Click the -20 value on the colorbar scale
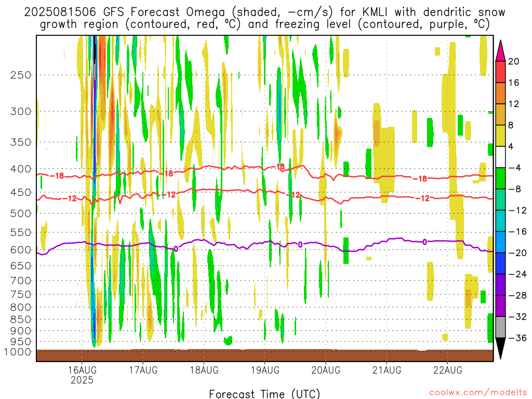 click(x=517, y=253)
